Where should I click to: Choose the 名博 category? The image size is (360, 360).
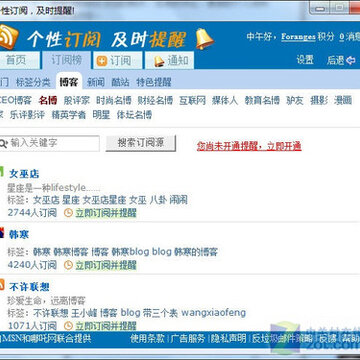[48, 100]
